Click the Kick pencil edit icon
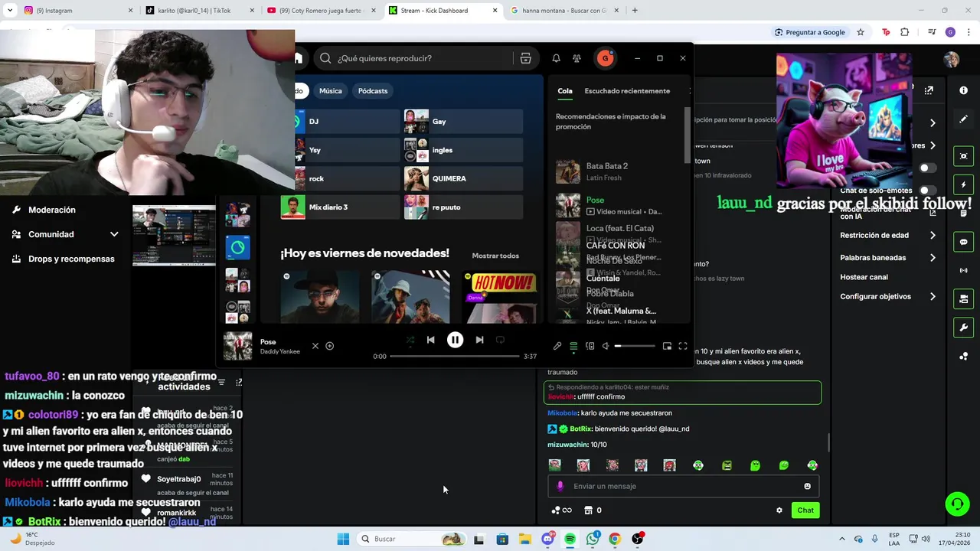 coord(963,119)
